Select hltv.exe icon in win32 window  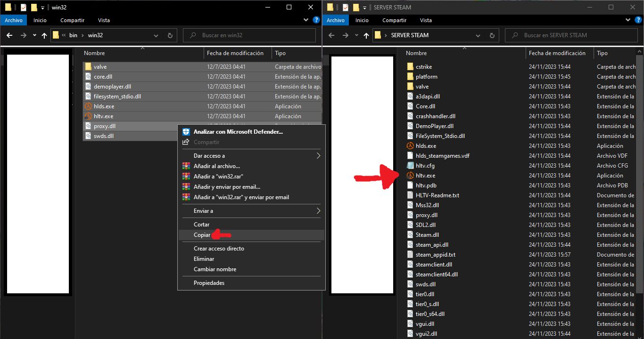88,116
